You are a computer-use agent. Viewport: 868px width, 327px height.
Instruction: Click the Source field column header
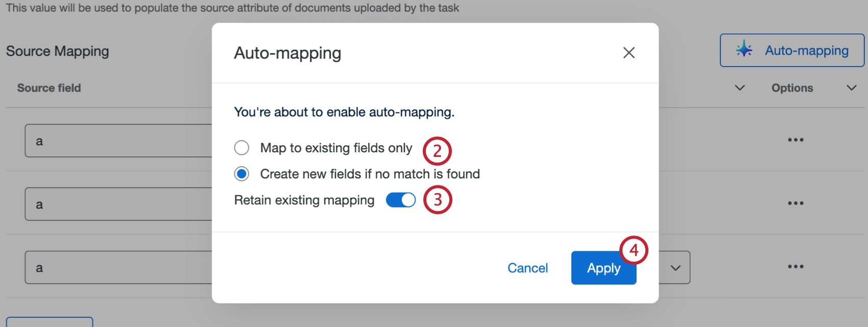[x=49, y=88]
